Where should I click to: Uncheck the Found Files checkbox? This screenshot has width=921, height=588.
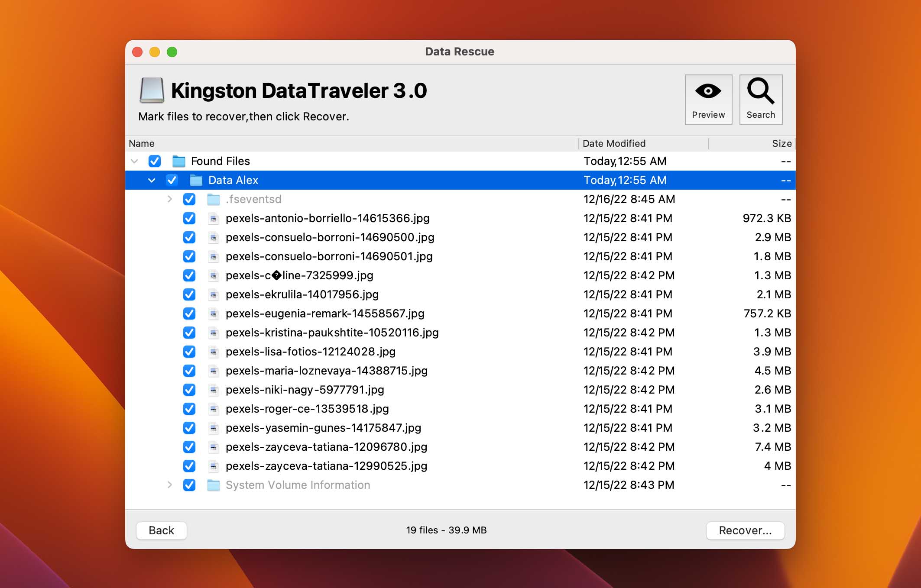point(155,162)
